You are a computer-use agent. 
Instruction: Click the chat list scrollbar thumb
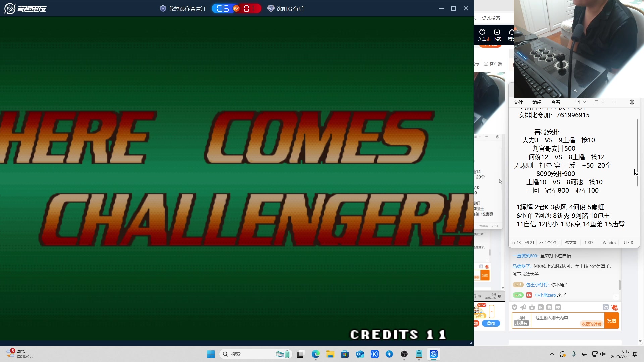pos(619,285)
